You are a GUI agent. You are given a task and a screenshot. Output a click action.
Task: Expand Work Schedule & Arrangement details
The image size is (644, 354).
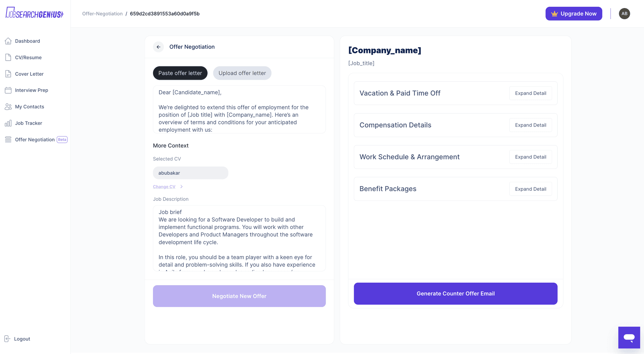pos(530,157)
